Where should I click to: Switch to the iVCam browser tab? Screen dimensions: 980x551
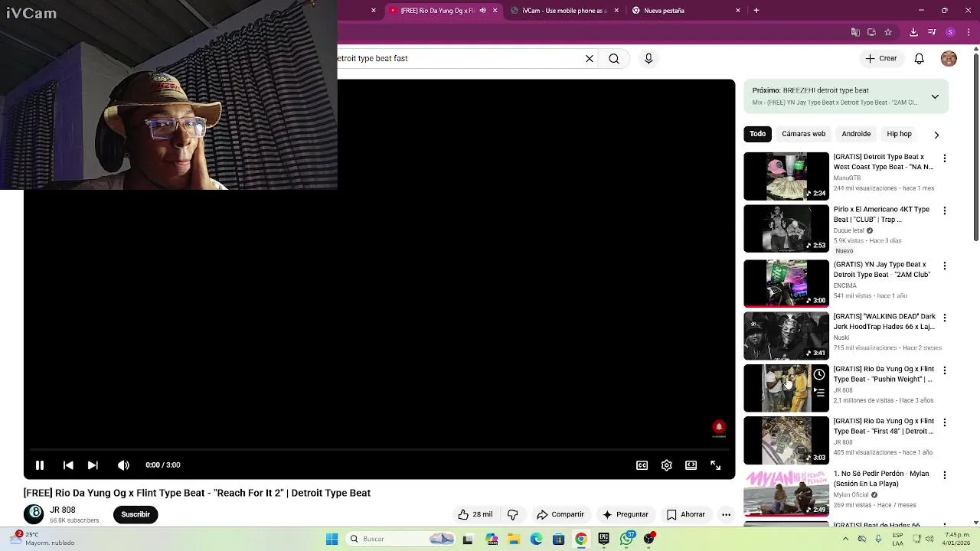564,11
